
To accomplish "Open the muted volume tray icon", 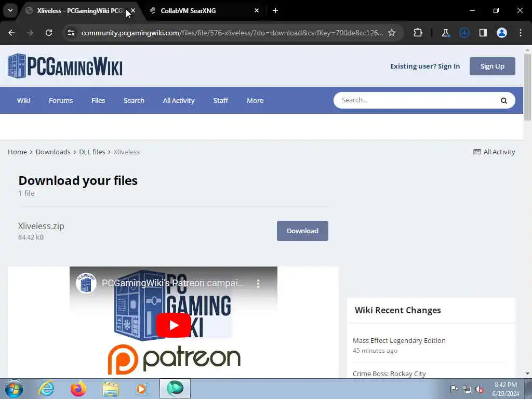I will [480, 389].
